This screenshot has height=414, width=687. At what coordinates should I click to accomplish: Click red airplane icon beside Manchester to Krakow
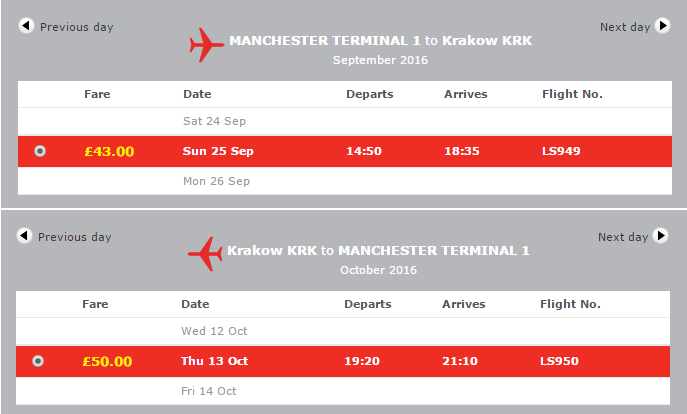[x=206, y=45]
